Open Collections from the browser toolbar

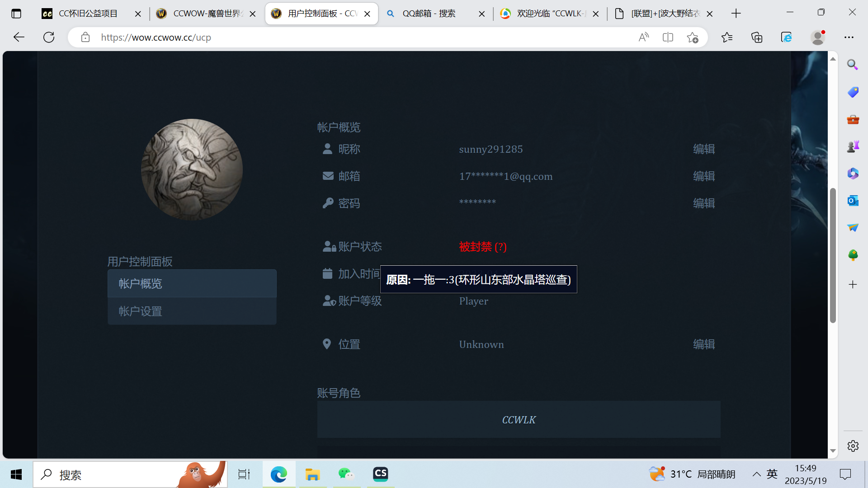pos(757,37)
